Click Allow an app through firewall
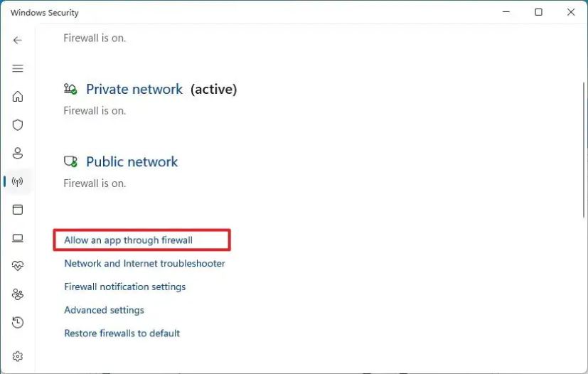The width and height of the screenshot is (588, 374). [129, 240]
